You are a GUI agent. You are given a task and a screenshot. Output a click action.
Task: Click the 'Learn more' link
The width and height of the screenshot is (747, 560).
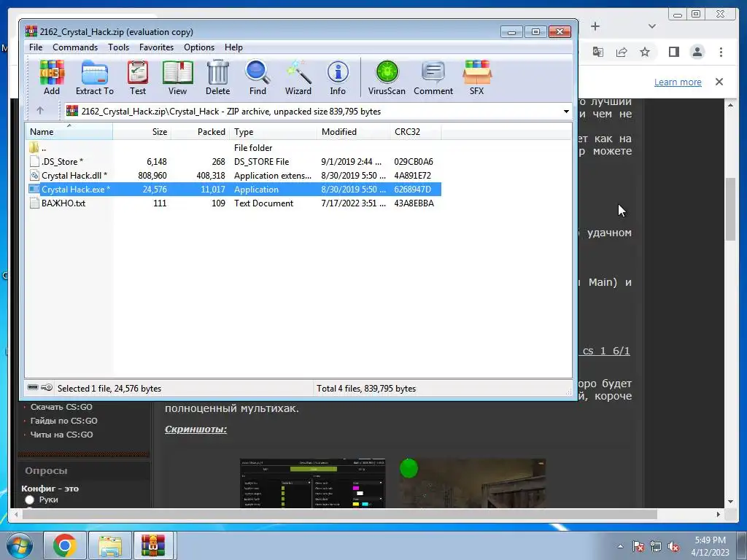(678, 82)
